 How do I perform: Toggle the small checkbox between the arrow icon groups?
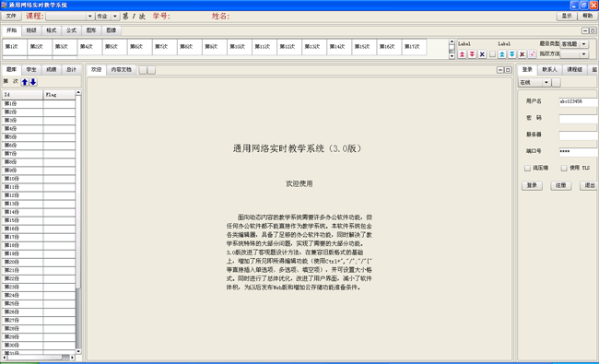tap(492, 54)
